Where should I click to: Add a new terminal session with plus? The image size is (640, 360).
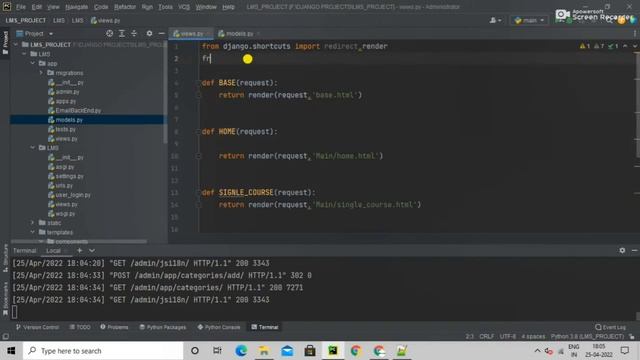click(x=80, y=250)
